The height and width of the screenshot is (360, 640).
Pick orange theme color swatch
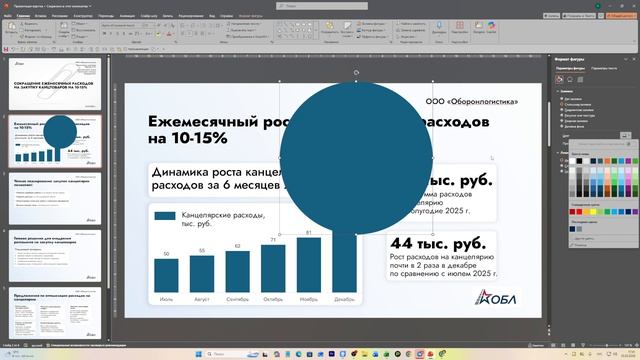pos(607,161)
